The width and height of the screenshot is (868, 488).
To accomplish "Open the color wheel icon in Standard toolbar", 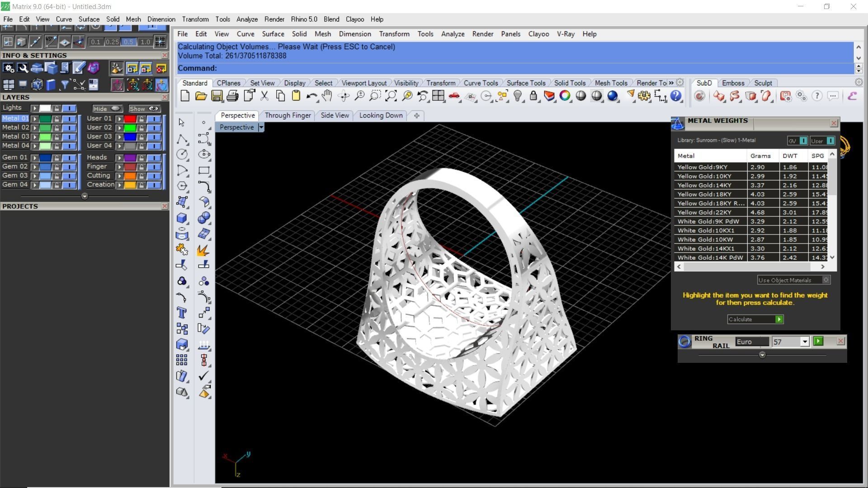I will [x=565, y=96].
